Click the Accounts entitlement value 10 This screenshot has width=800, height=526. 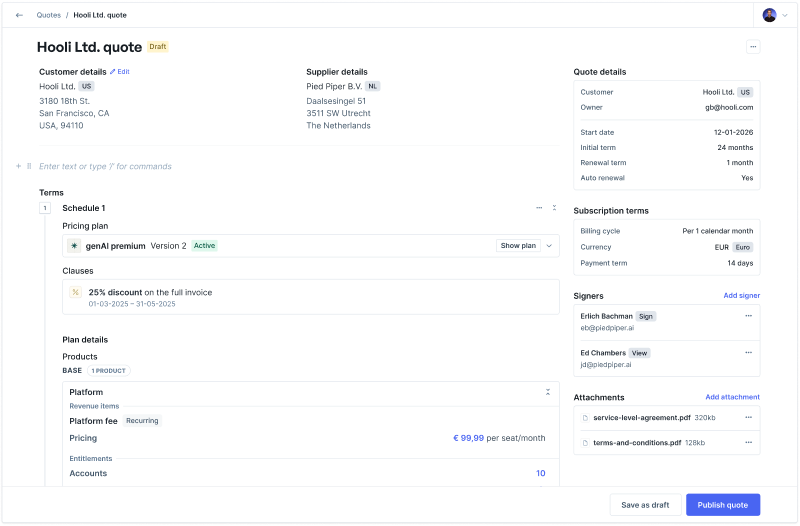pyautogui.click(x=541, y=473)
